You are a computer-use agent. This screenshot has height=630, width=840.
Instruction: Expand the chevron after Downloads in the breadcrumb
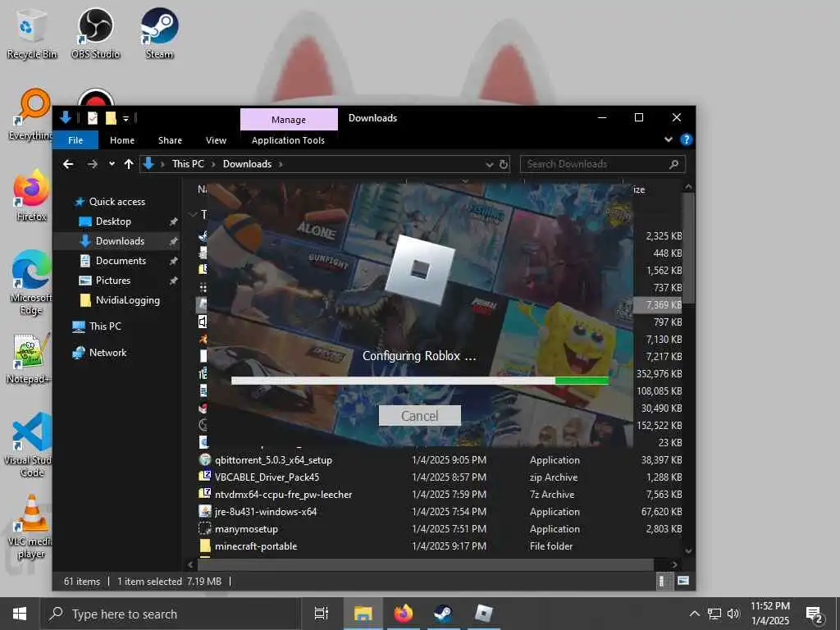pyautogui.click(x=281, y=164)
